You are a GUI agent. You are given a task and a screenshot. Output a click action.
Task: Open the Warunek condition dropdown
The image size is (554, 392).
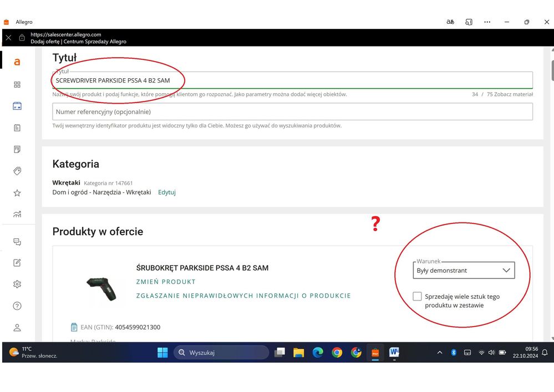[x=464, y=271]
